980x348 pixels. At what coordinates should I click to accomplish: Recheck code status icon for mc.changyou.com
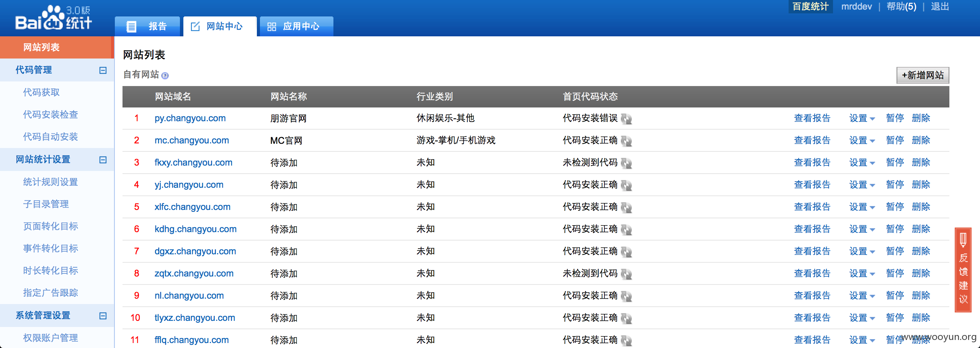(626, 141)
